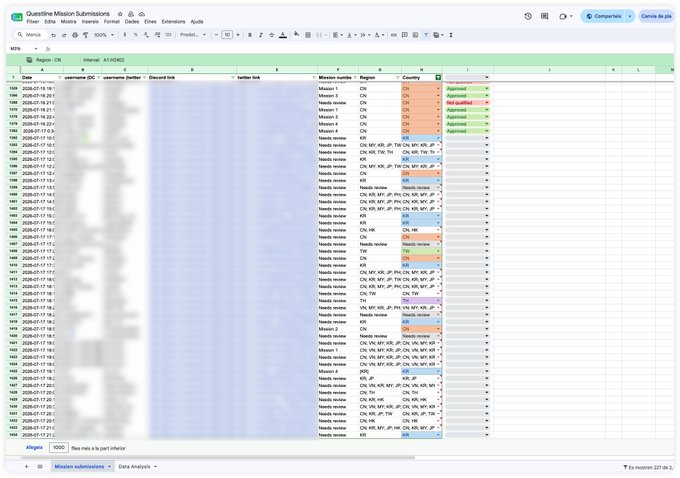The image size is (680, 478).
Task: Start a Meet call camera icon
Action: pos(563,16)
